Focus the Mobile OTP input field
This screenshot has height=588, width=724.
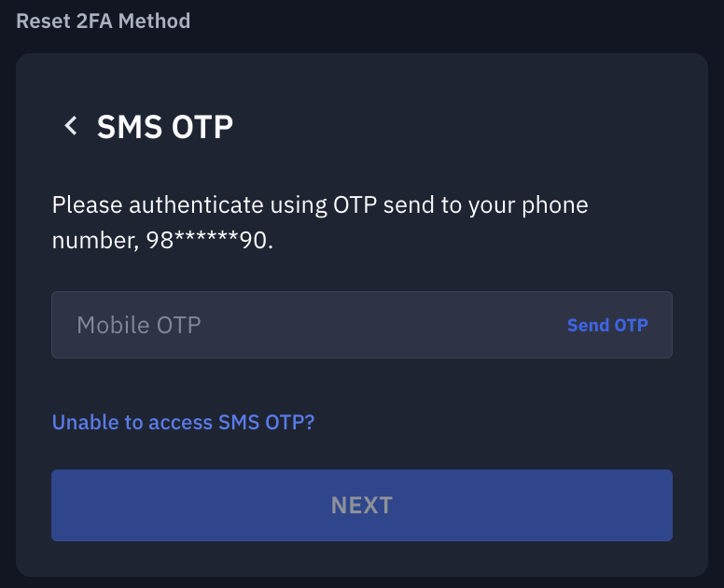pos(308,326)
